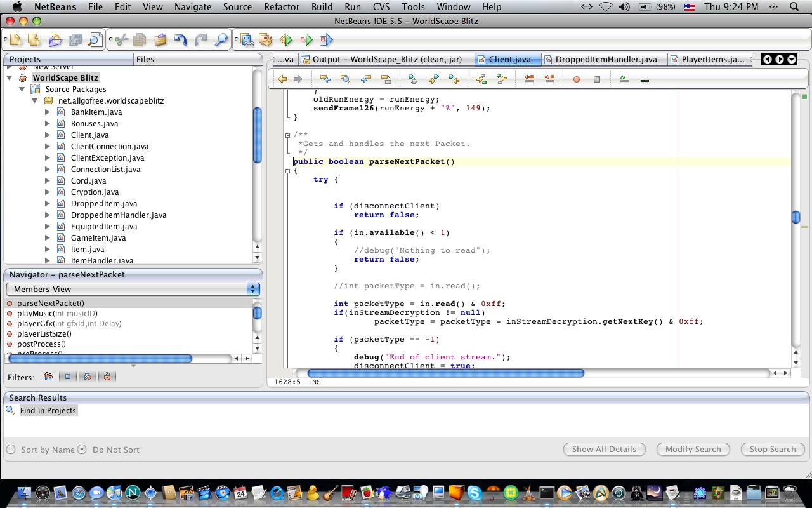The image size is (812, 508).
Task: Open the CVS menu
Action: pos(381,6)
